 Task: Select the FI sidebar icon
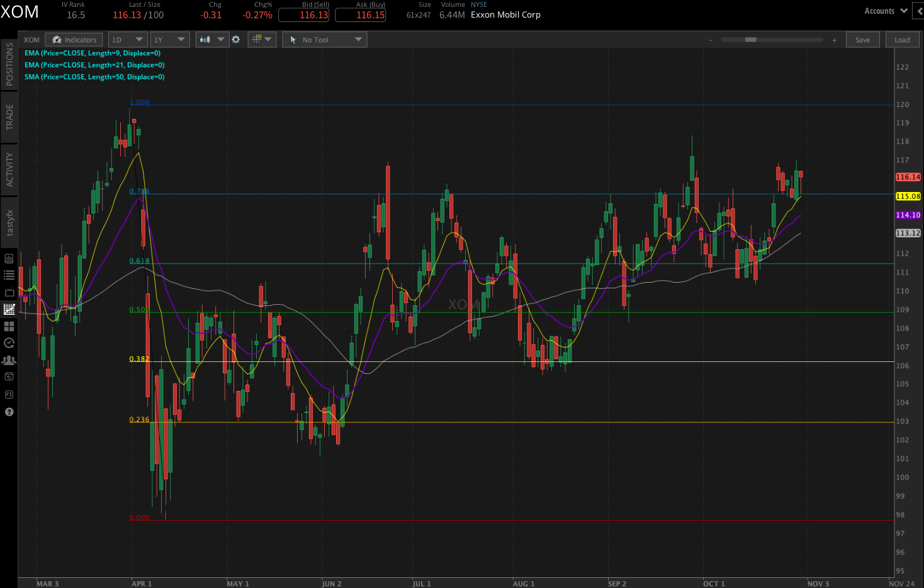9,394
